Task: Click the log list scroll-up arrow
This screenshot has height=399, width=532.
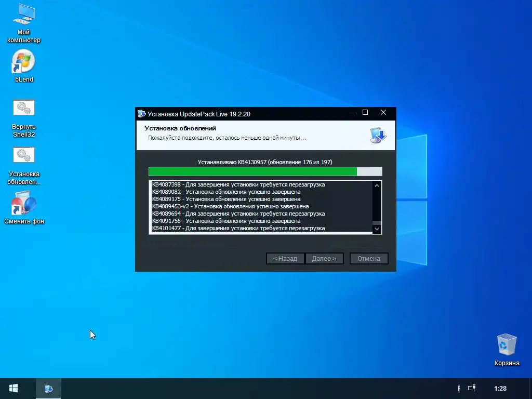Action: pos(377,185)
